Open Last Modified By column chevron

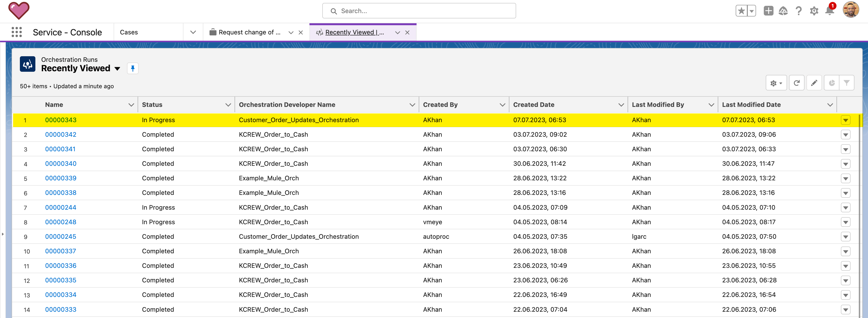pyautogui.click(x=711, y=105)
